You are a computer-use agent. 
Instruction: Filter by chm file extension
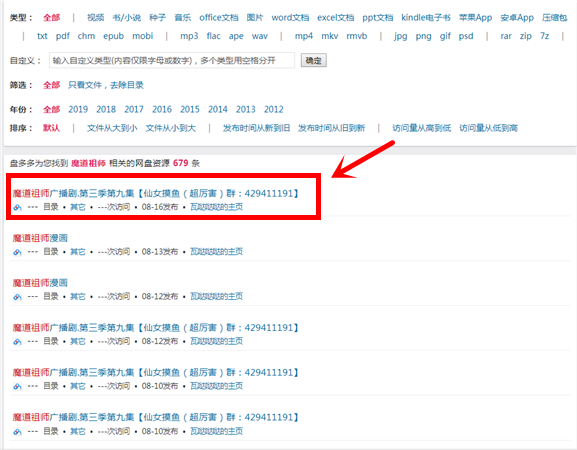(86, 36)
